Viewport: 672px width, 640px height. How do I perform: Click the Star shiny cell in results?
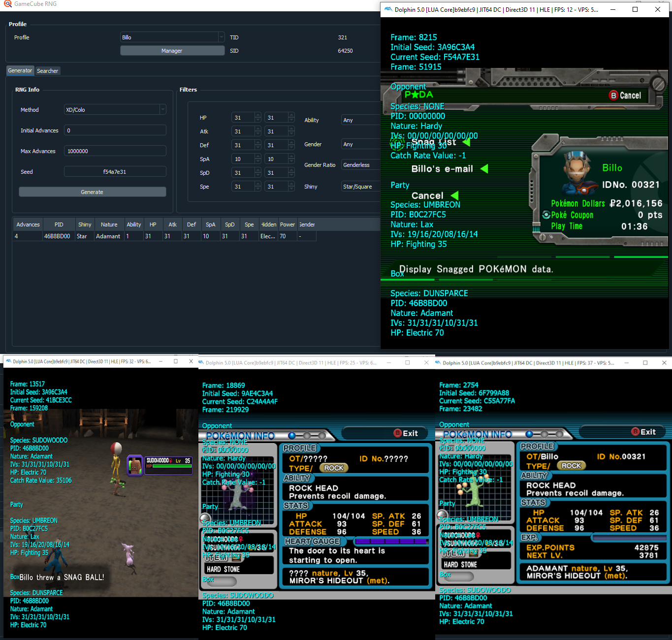(85, 236)
